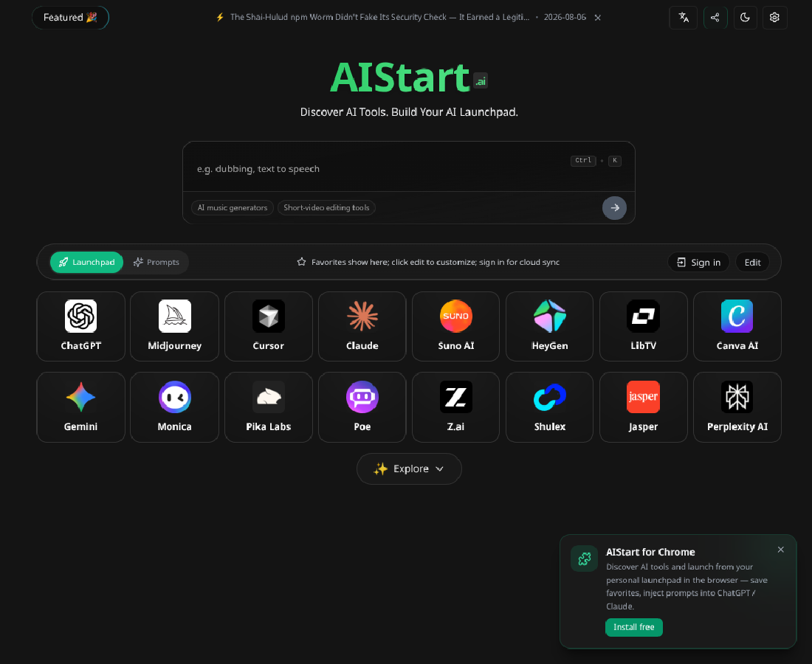The height and width of the screenshot is (664, 812).
Task: Open the Monica tile
Action: [x=174, y=407]
